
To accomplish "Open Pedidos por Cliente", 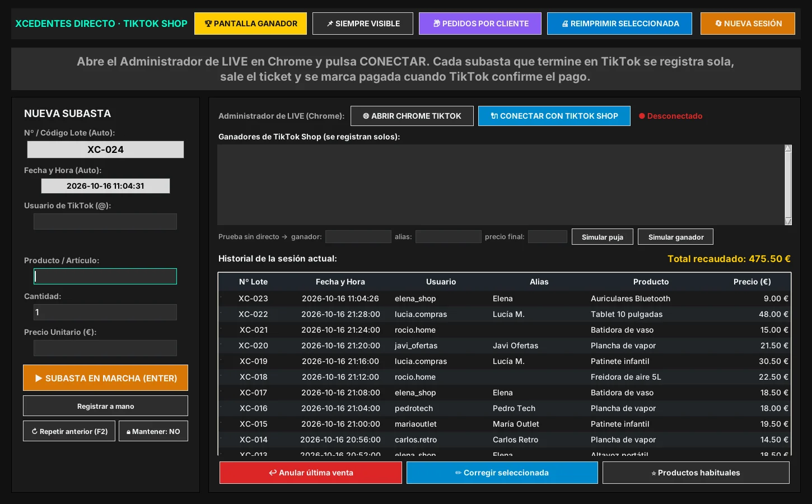I will pos(480,24).
